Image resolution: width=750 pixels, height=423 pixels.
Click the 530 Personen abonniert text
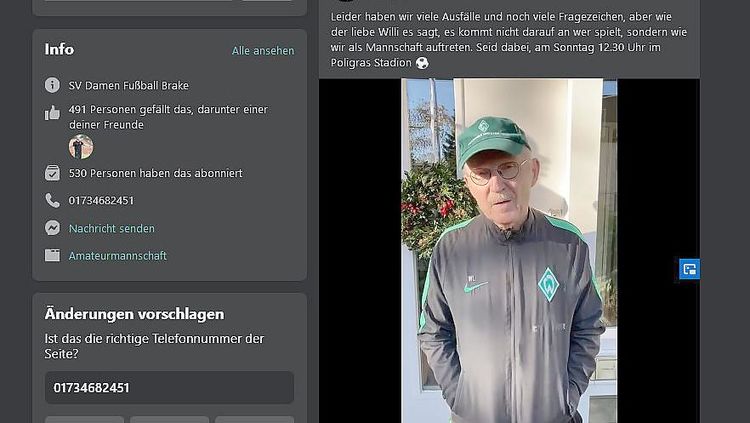(x=155, y=173)
